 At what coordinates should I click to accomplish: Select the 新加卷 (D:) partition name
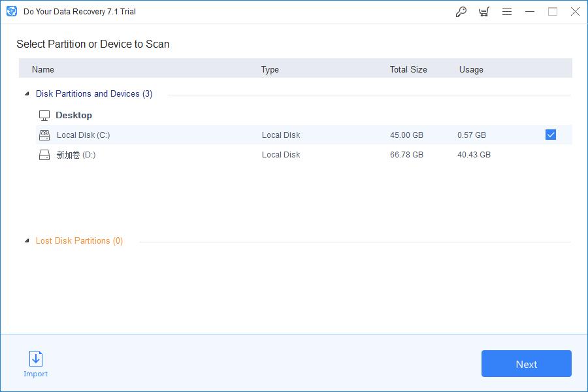(76, 155)
